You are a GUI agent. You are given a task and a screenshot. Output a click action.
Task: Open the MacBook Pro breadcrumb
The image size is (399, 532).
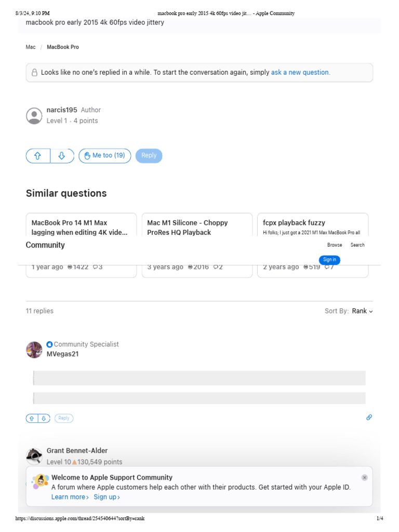tap(63, 47)
